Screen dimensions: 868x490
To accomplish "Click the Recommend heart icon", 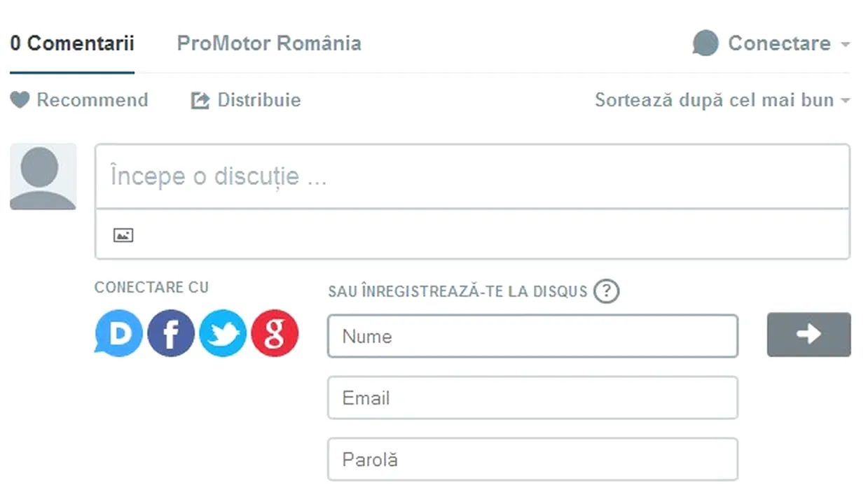I will pos(20,100).
